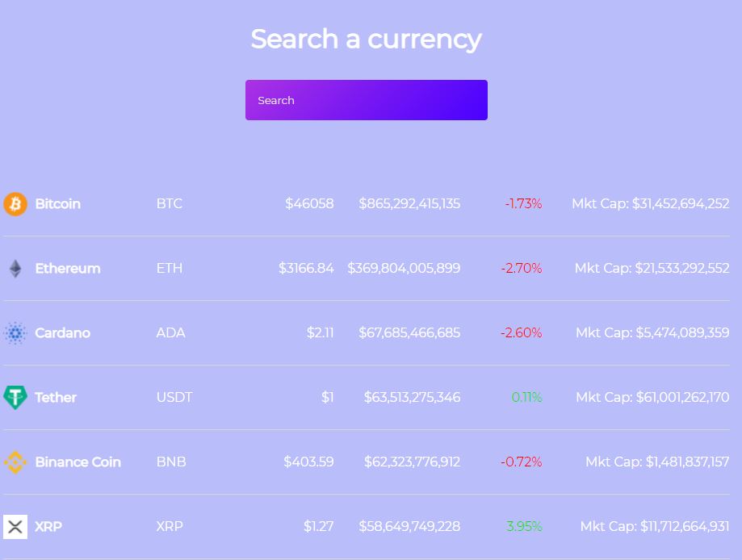Click the Binance Coin logo icon
Image resolution: width=742 pixels, height=560 pixels.
click(x=15, y=462)
